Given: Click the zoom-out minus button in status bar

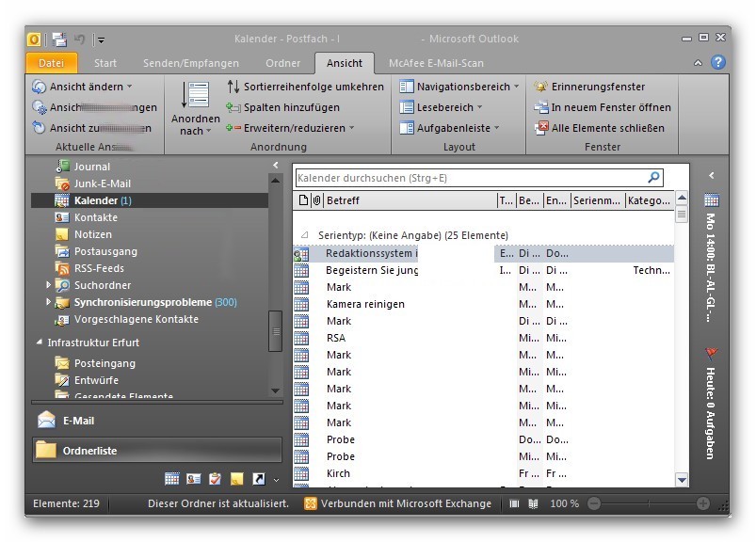Looking at the screenshot, I should [x=593, y=503].
